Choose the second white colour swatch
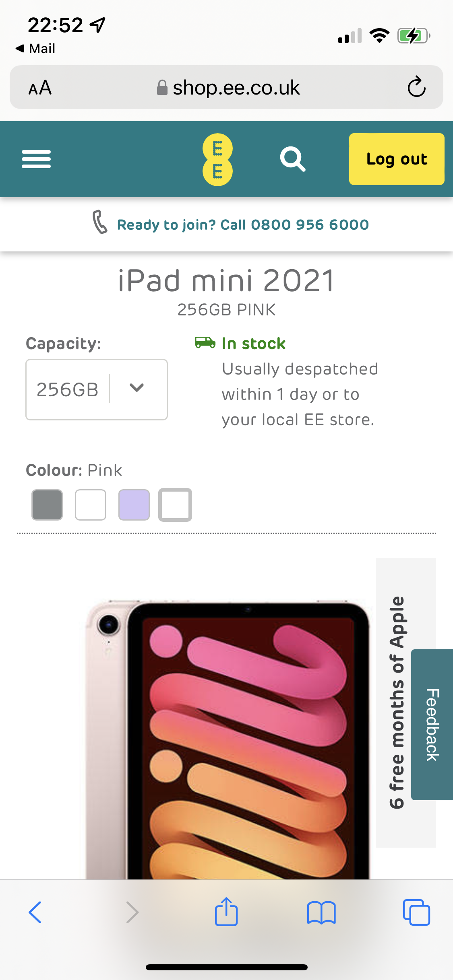Screen dimensions: 453x980 tap(91, 505)
